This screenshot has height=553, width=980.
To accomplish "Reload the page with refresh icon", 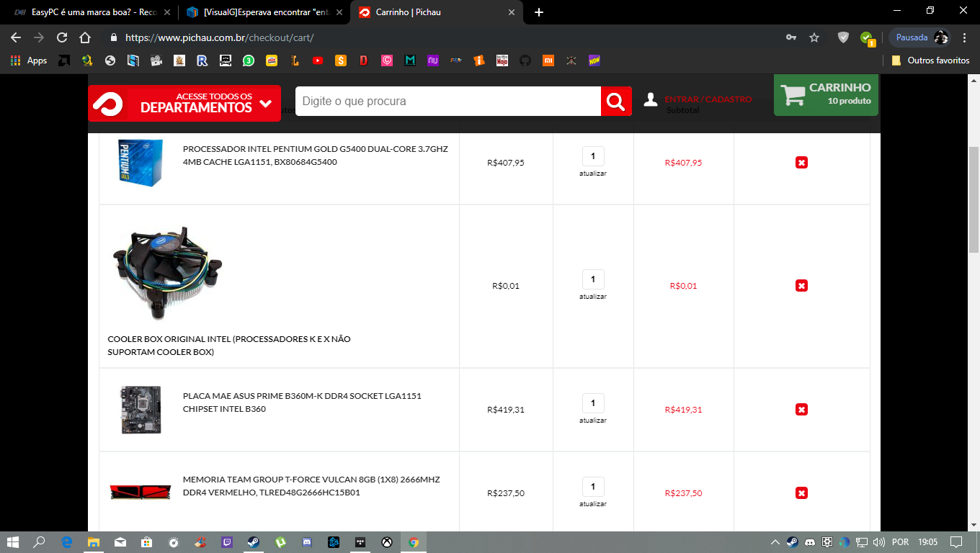I will tap(62, 37).
